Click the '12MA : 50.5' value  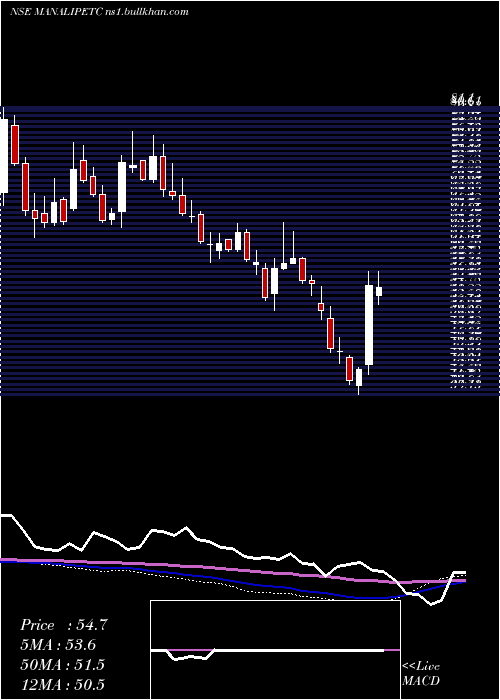62,684
